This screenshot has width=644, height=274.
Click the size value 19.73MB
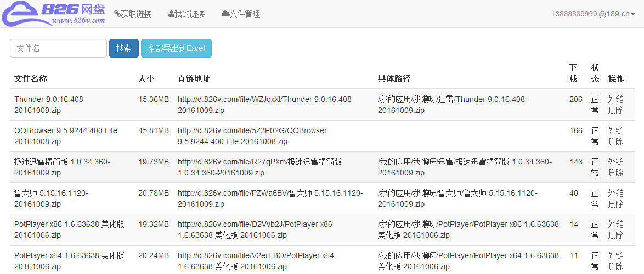pyautogui.click(x=154, y=162)
